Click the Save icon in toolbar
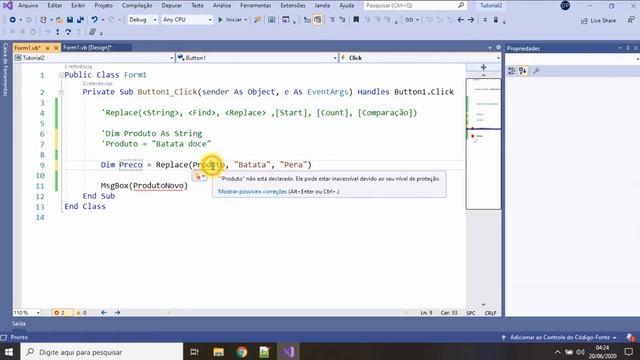640x360 pixels. click(70, 20)
